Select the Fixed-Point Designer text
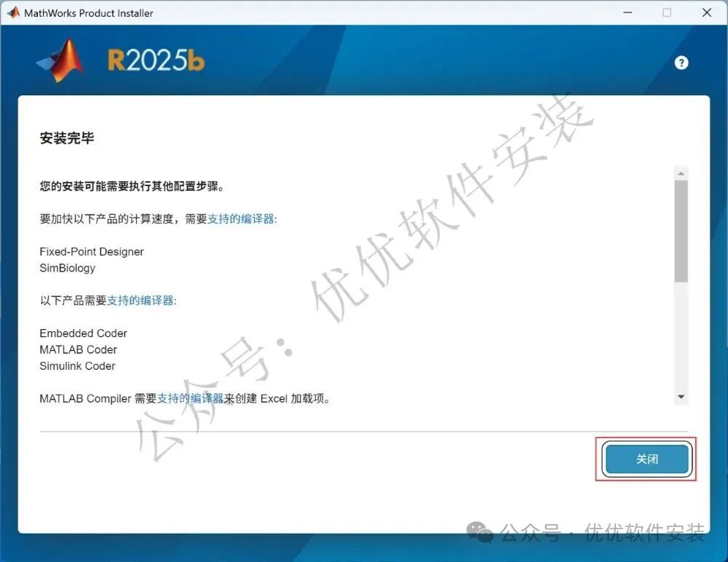728x562 pixels. [x=92, y=252]
